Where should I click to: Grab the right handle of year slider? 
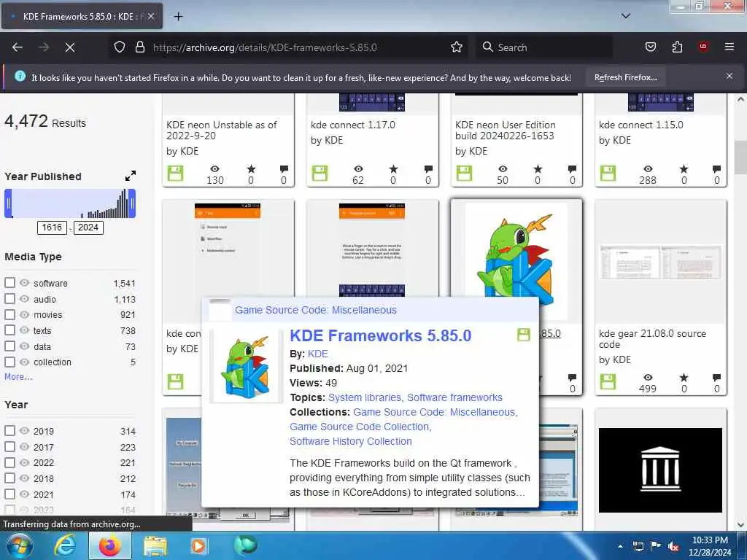pyautogui.click(x=132, y=203)
